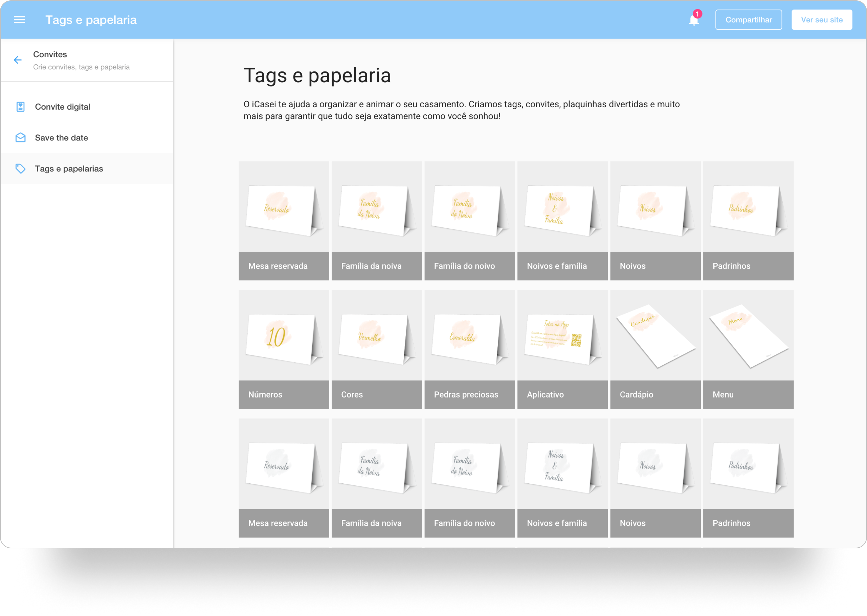Open the hamburger menu icon
This screenshot has height=616, width=867.
19,20
